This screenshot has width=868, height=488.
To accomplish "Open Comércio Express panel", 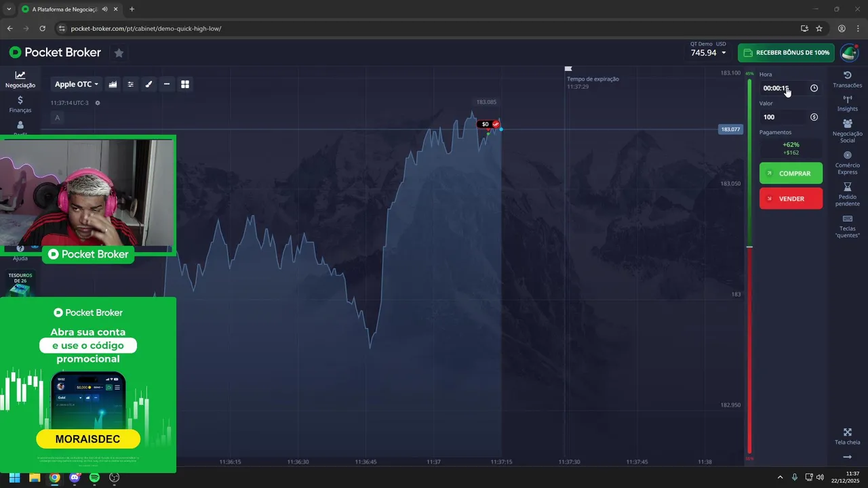I will coord(847,163).
